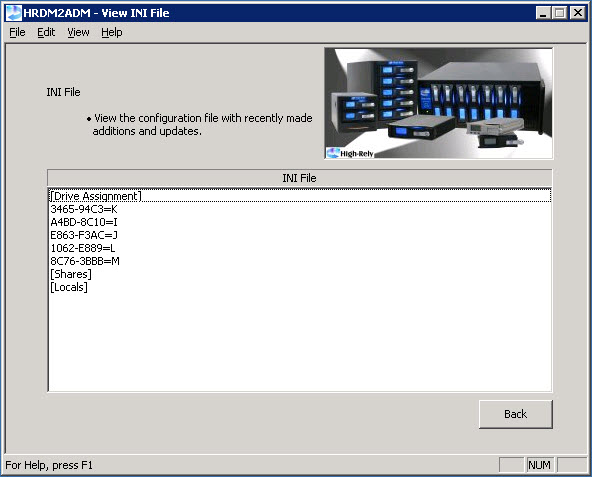Click the High-Rely product image
This screenshot has width=592, height=477.
coord(439,103)
